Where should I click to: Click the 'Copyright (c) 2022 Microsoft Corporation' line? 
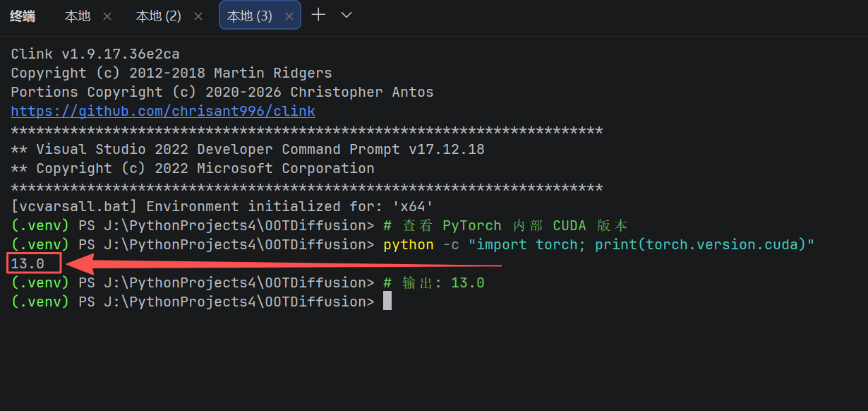[x=193, y=168]
